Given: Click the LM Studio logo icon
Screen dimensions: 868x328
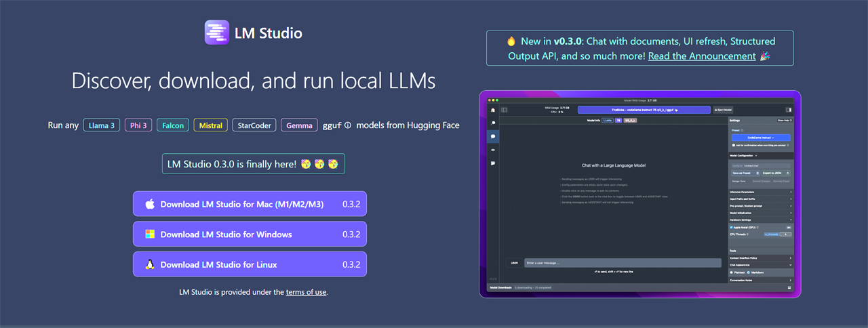Looking at the screenshot, I should (x=217, y=33).
